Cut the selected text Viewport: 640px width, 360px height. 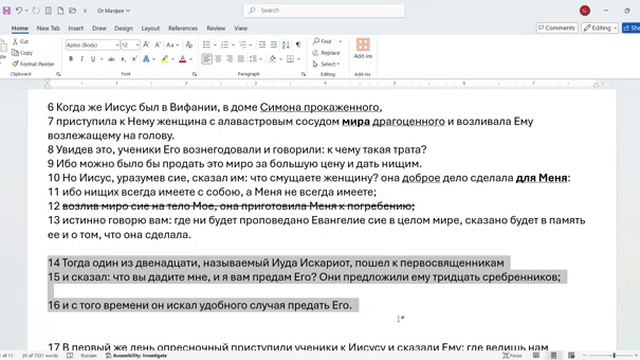[20, 42]
